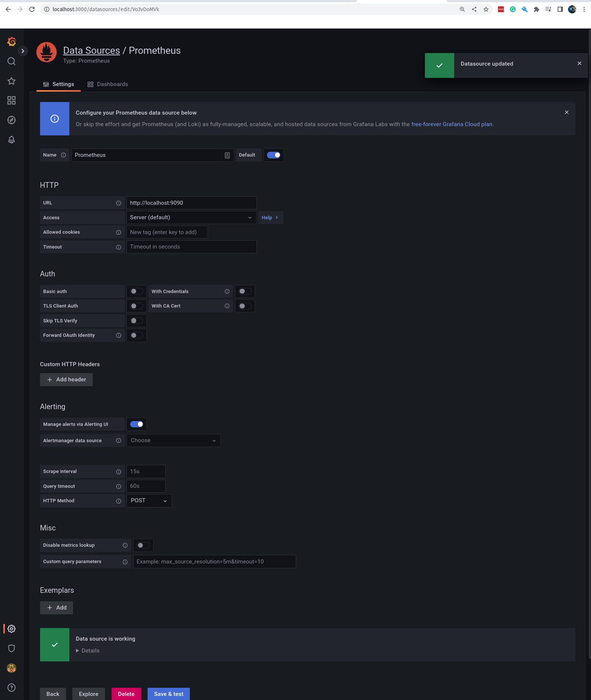Click the Add exemplar button
This screenshot has height=700, width=591.
point(56,608)
